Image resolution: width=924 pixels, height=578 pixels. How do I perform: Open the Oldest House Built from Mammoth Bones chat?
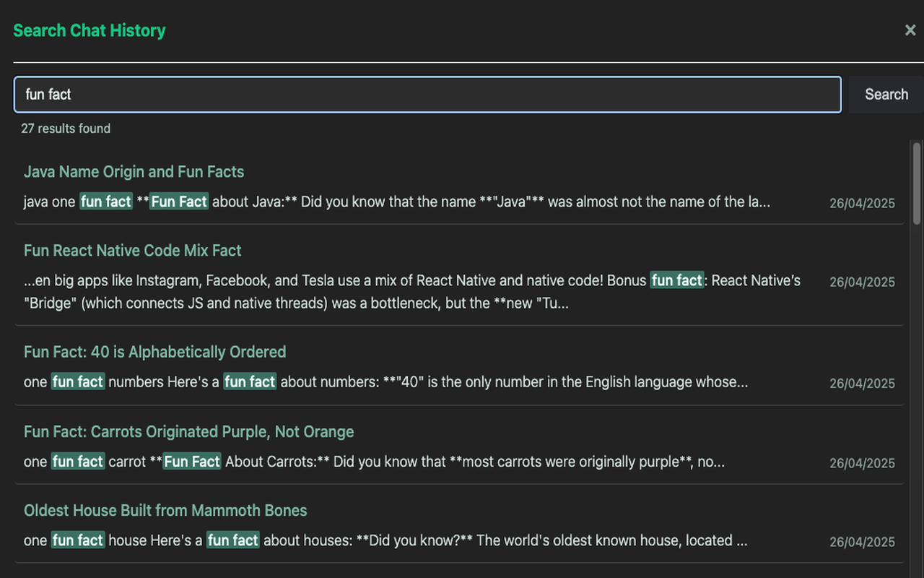point(165,510)
